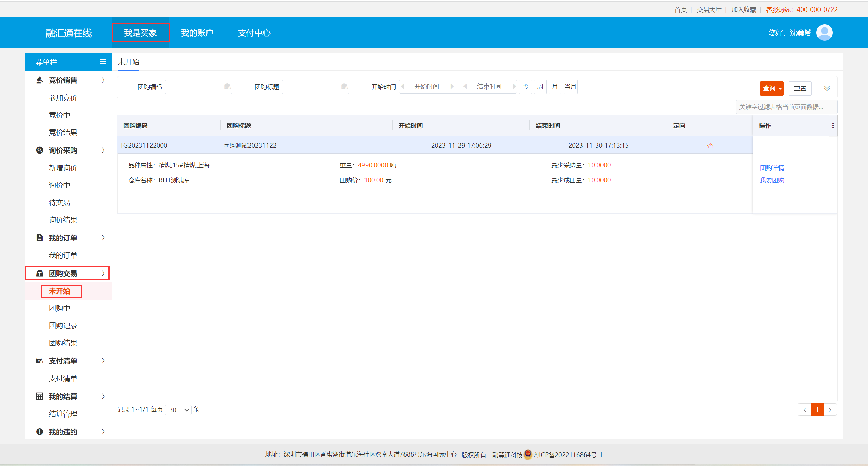
Task: Open 首页 link in top bar
Action: 680,9
